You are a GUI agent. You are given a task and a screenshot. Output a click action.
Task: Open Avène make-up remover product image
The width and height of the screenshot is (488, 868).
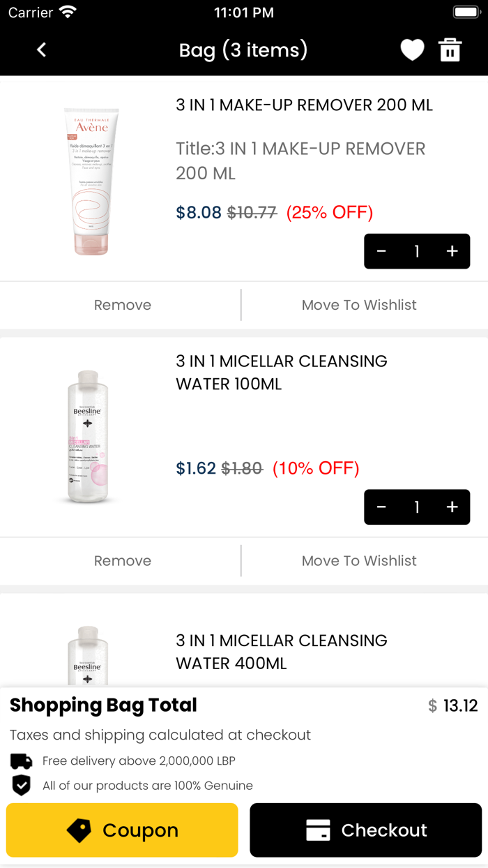coord(91,181)
